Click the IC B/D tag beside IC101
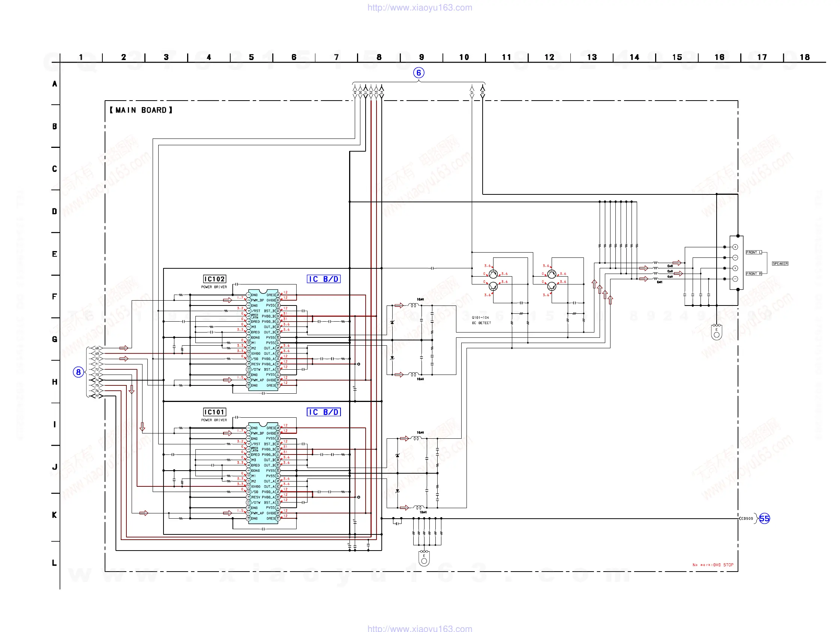Viewport: 840px width, 632px height. pyautogui.click(x=324, y=412)
